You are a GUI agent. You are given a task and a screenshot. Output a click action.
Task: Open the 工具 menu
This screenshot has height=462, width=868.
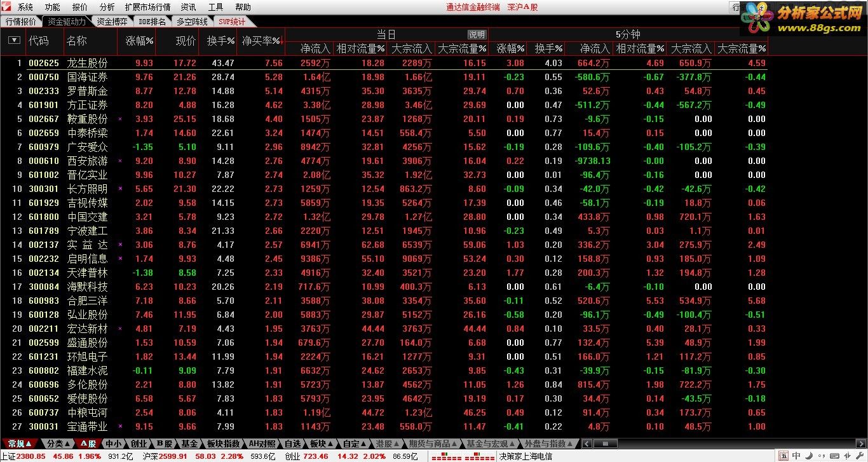point(215,7)
